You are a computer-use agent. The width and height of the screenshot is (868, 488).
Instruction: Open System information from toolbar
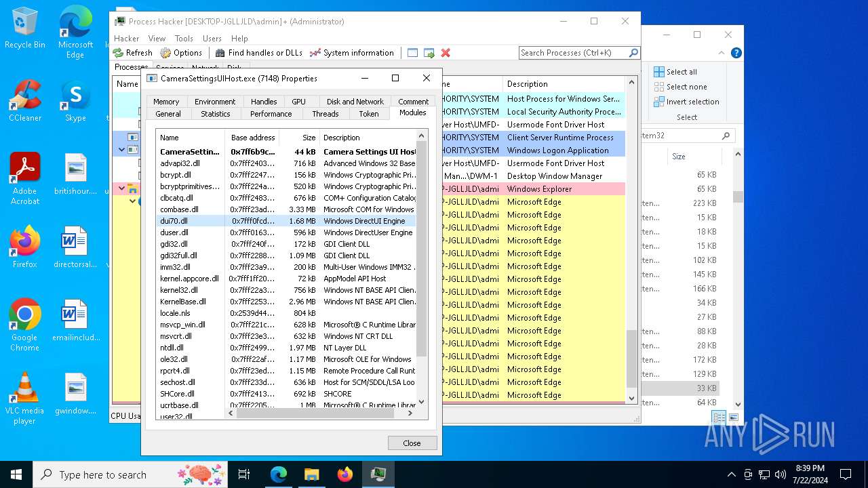(351, 53)
